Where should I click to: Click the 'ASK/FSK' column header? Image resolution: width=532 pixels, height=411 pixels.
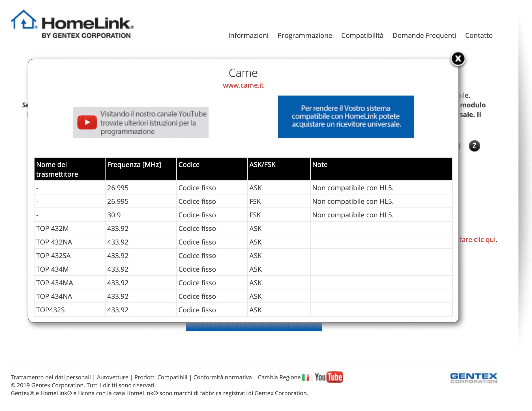[x=279, y=169]
